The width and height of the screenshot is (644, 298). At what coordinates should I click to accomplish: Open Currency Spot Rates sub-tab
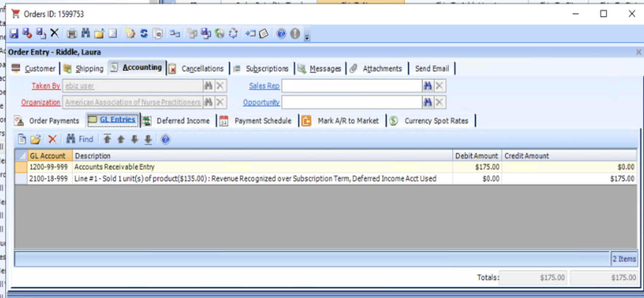click(x=430, y=121)
